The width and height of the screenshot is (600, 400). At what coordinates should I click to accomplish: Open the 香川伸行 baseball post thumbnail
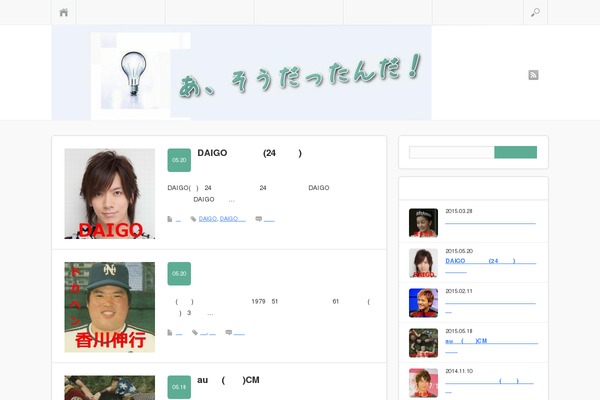coord(109,307)
